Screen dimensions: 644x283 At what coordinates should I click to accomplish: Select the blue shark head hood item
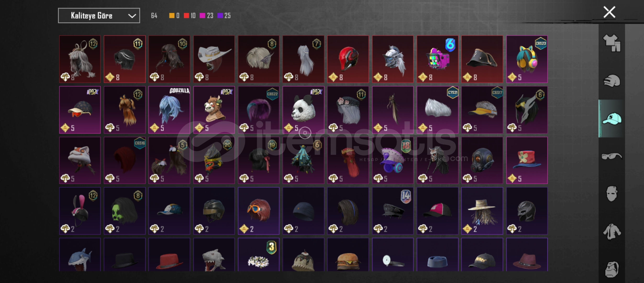(x=80, y=255)
